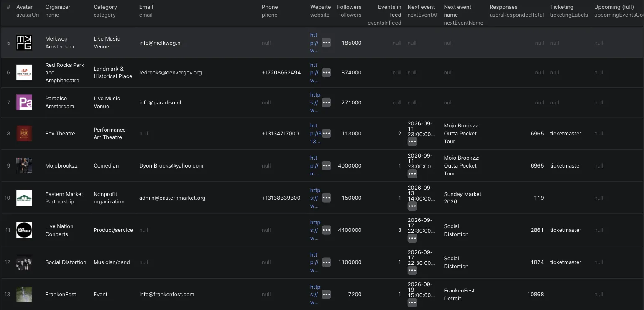Select email Dyon.Brooks@yahoo.com

171,165
